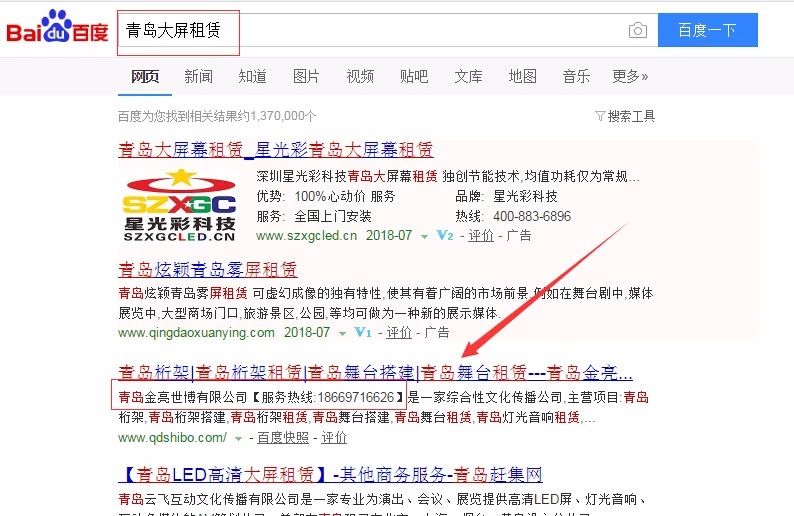
Task: Expand dropdown arrow next to www.qdshibo.com
Action: [x=238, y=439]
